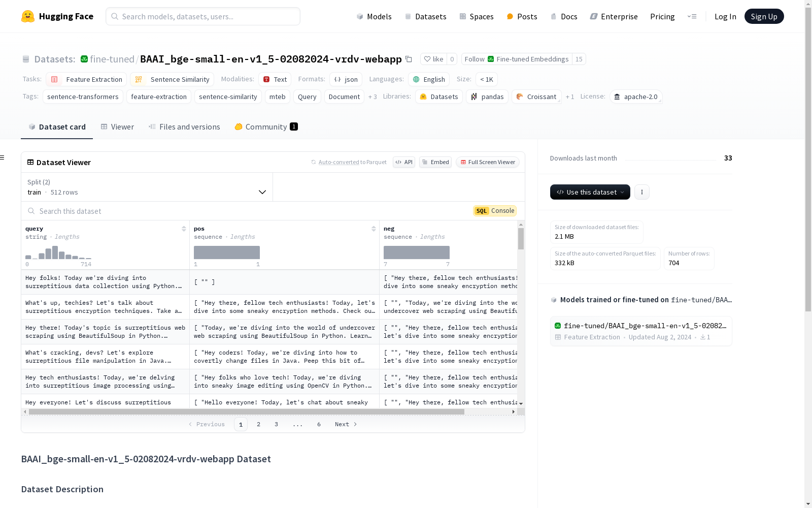Image resolution: width=812 pixels, height=508 pixels.
Task: Go to page 2 of the dataset
Action: pos(258,424)
